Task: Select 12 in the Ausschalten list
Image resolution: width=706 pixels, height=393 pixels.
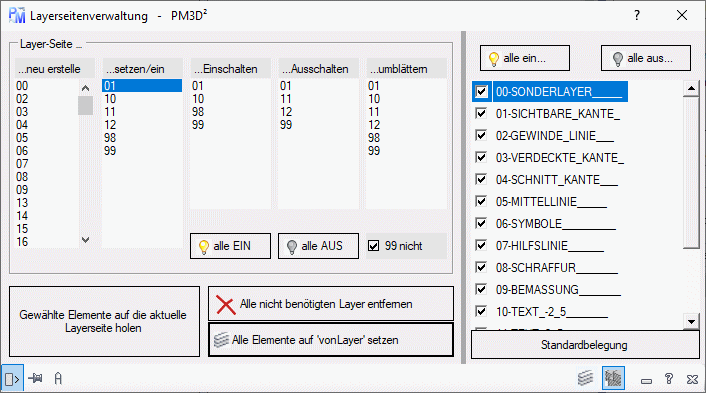Action: coord(286,112)
